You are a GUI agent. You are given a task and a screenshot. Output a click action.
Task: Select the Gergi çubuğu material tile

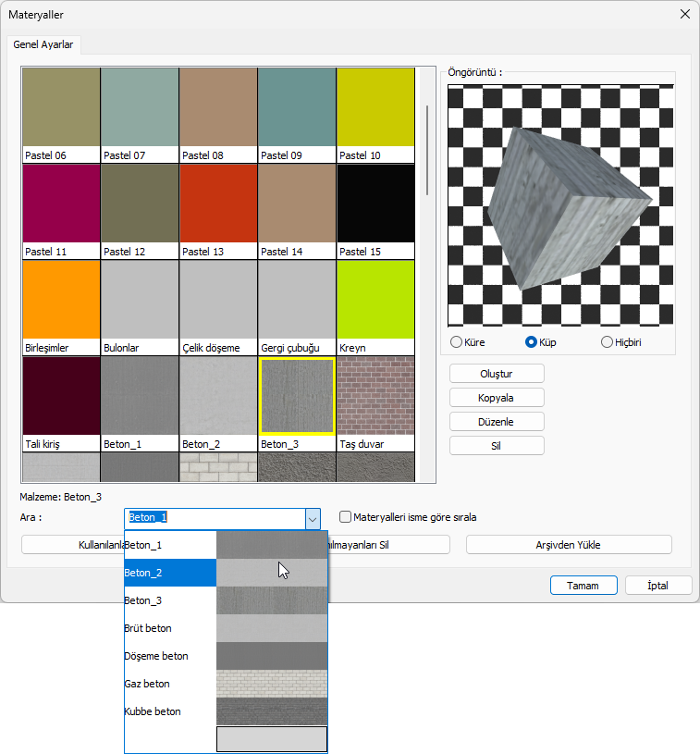pyautogui.click(x=297, y=300)
